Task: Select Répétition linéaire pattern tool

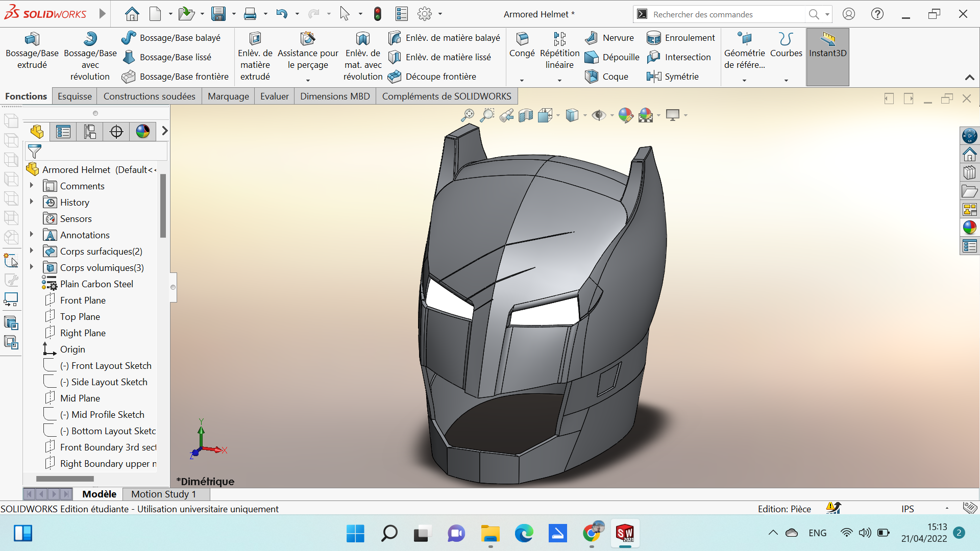Action: tap(559, 51)
